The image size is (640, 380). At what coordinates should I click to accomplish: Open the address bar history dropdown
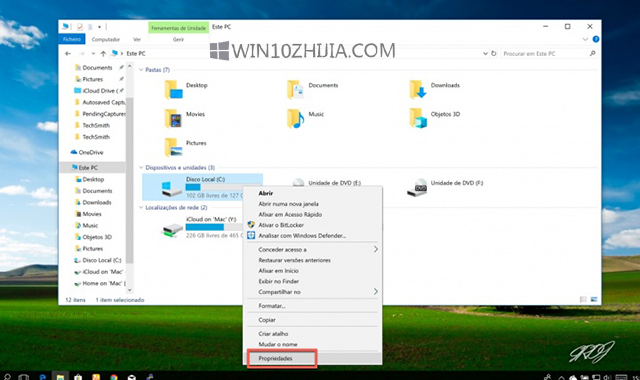coord(485,53)
